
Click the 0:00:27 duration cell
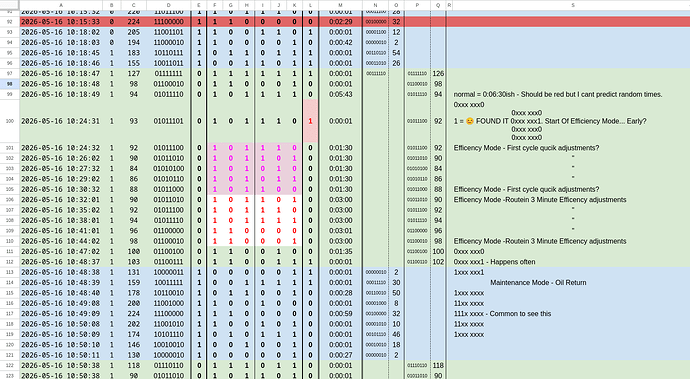(x=341, y=355)
